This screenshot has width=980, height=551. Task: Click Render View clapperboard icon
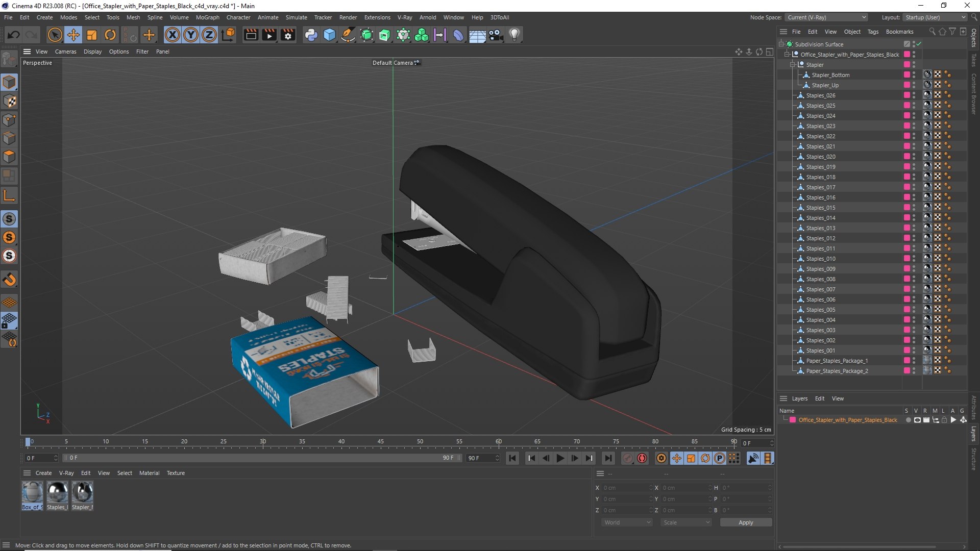click(x=251, y=35)
